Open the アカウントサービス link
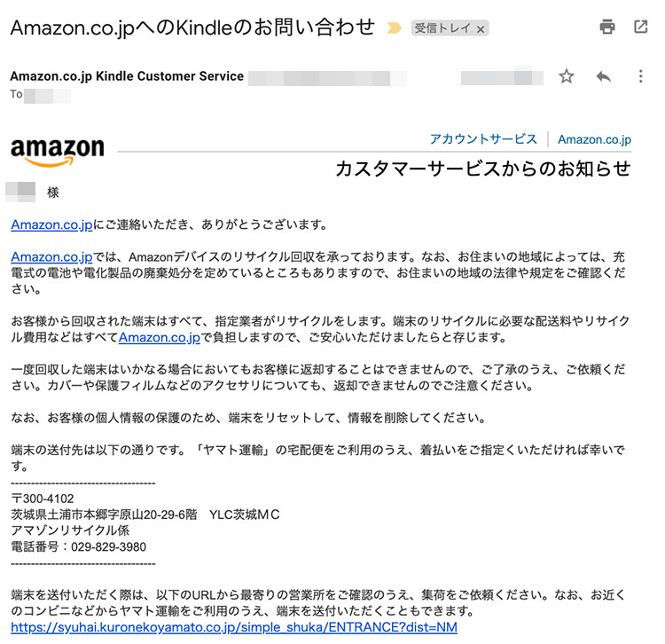Image resolution: width=665 pixels, height=644 pixels. [483, 138]
